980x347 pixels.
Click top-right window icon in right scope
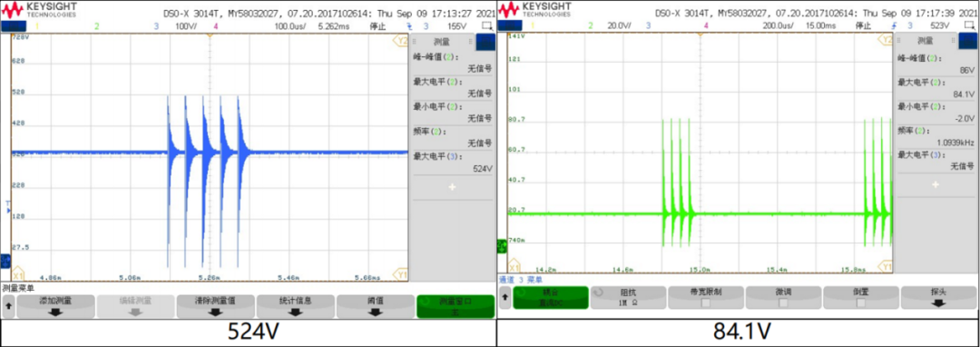[x=969, y=25]
